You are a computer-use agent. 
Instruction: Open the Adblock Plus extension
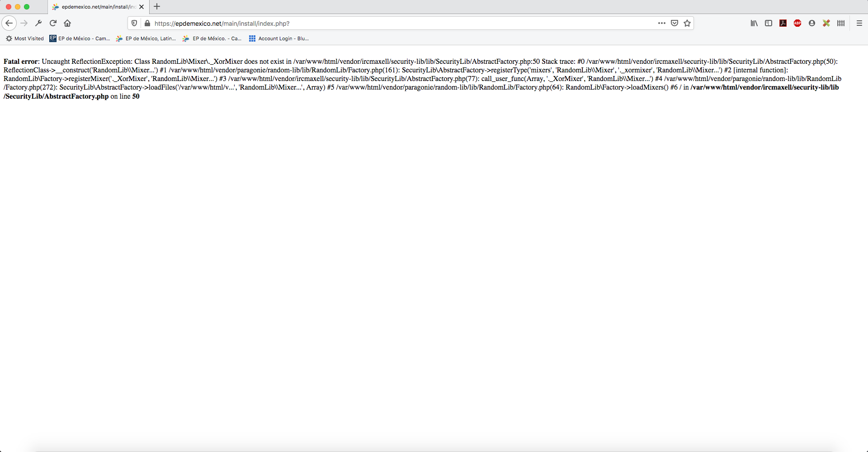pos(797,23)
